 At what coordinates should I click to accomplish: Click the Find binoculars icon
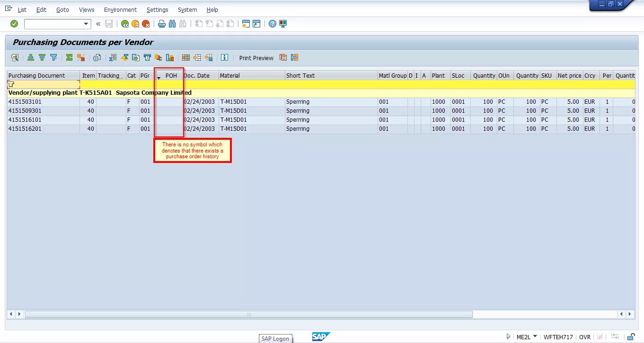pyautogui.click(x=172, y=24)
